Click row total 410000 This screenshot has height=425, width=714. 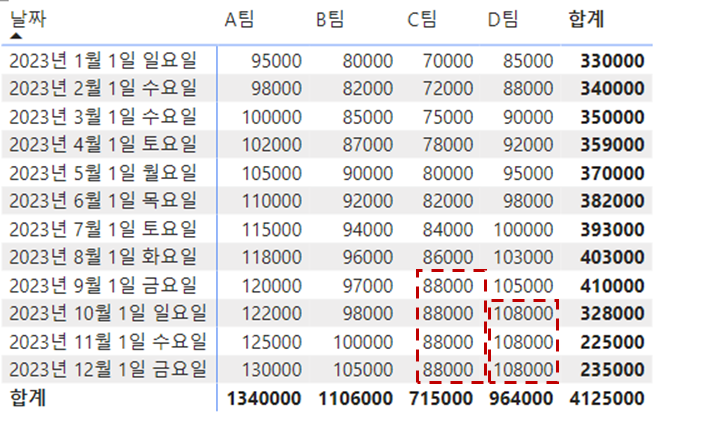click(x=612, y=286)
